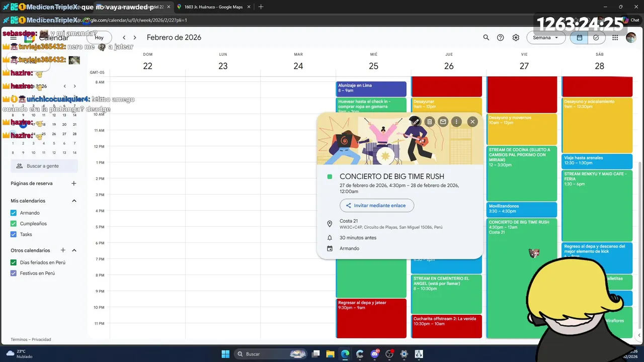Click the mini calendar next month arrow

click(x=75, y=86)
